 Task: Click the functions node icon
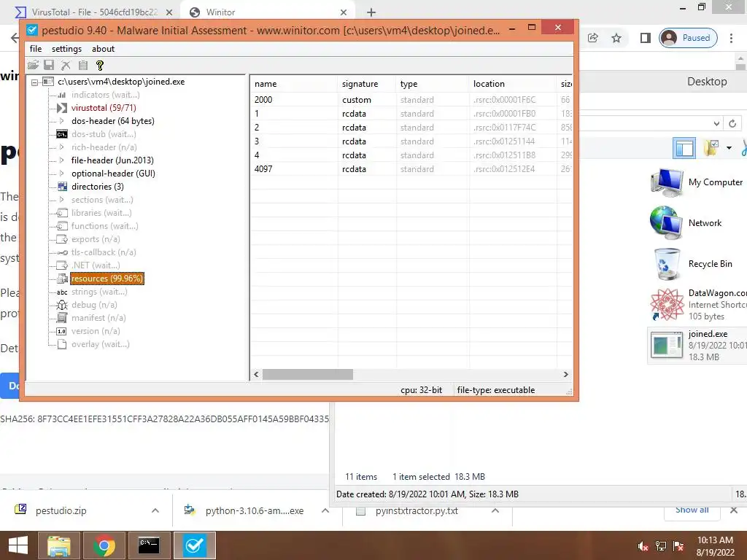point(62,226)
